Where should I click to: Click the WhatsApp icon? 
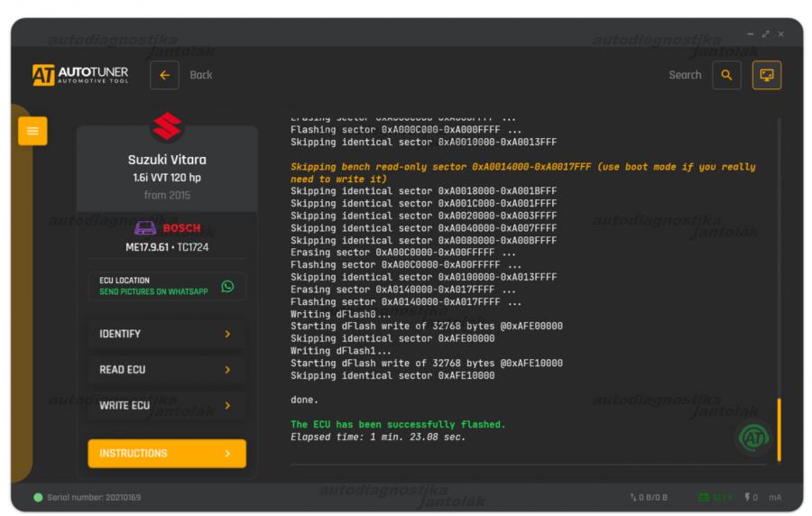[227, 286]
